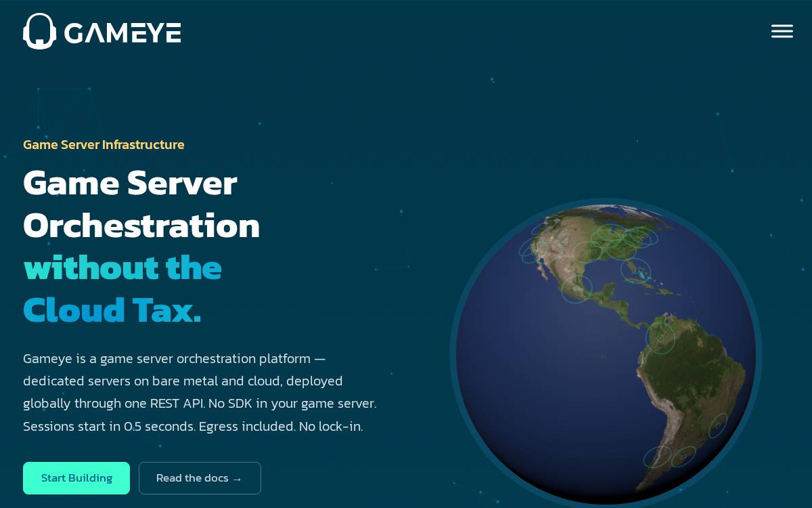
Task: Click the Gameye headset logo icon
Action: click(x=39, y=31)
